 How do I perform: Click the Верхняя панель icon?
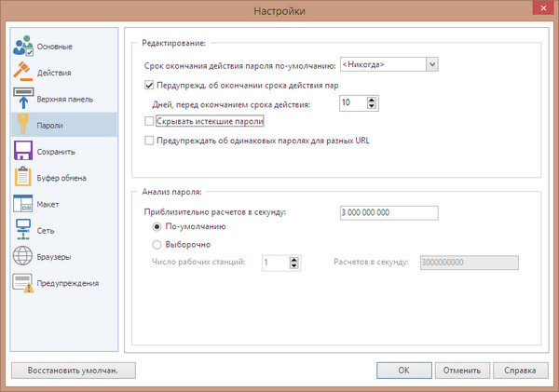click(x=24, y=98)
